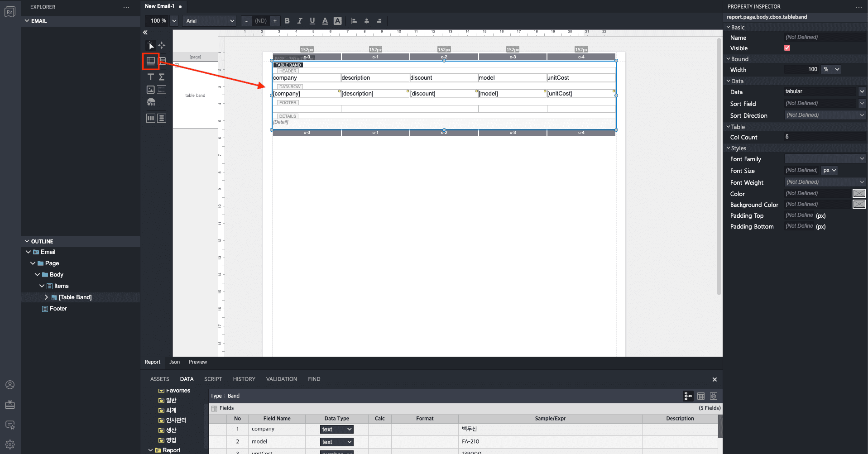Align items to center
The width and height of the screenshot is (868, 454).
coord(367,21)
